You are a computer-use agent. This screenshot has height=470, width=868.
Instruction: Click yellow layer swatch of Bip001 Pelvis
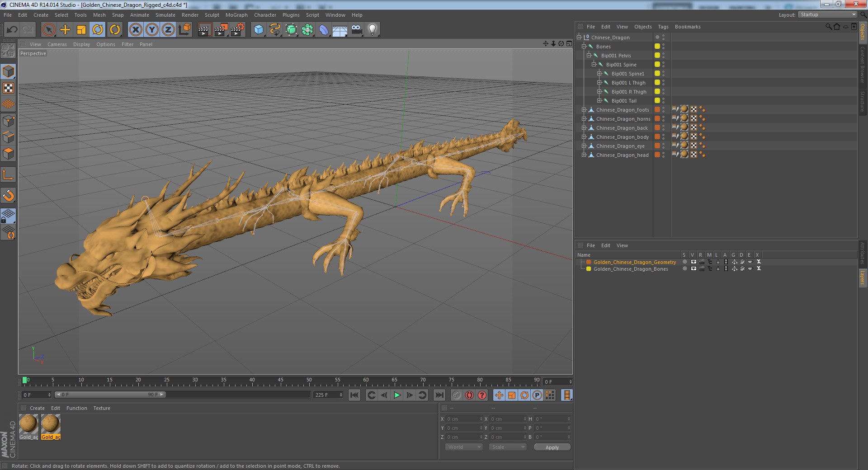pos(657,55)
